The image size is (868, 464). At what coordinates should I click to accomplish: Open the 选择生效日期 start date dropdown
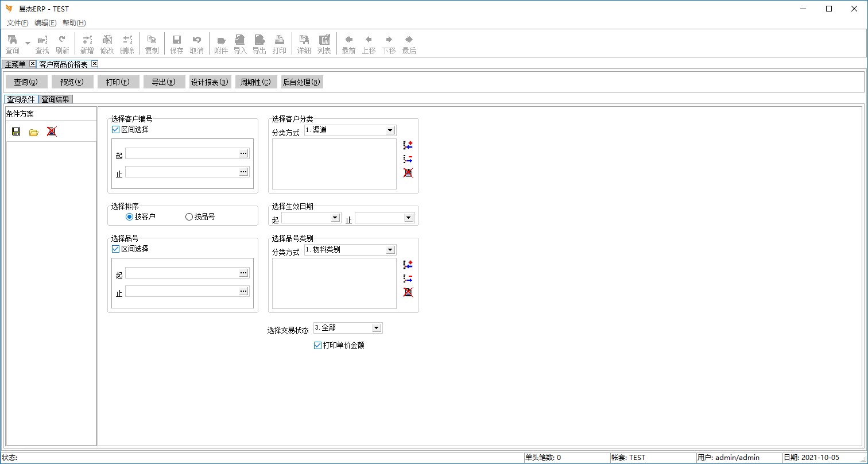point(335,218)
